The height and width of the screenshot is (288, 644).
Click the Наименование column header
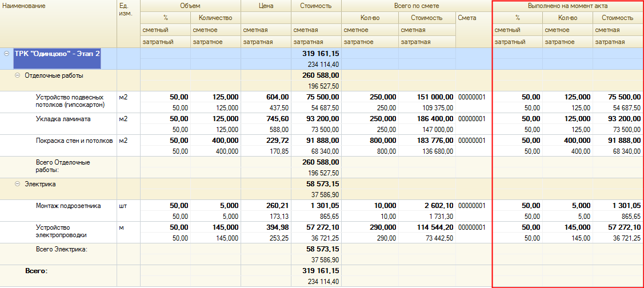(x=24, y=6)
